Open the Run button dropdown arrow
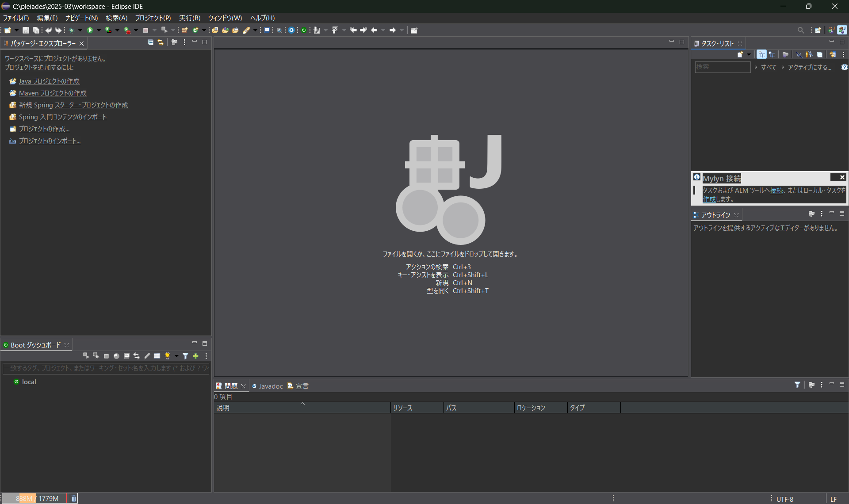 tap(99, 30)
